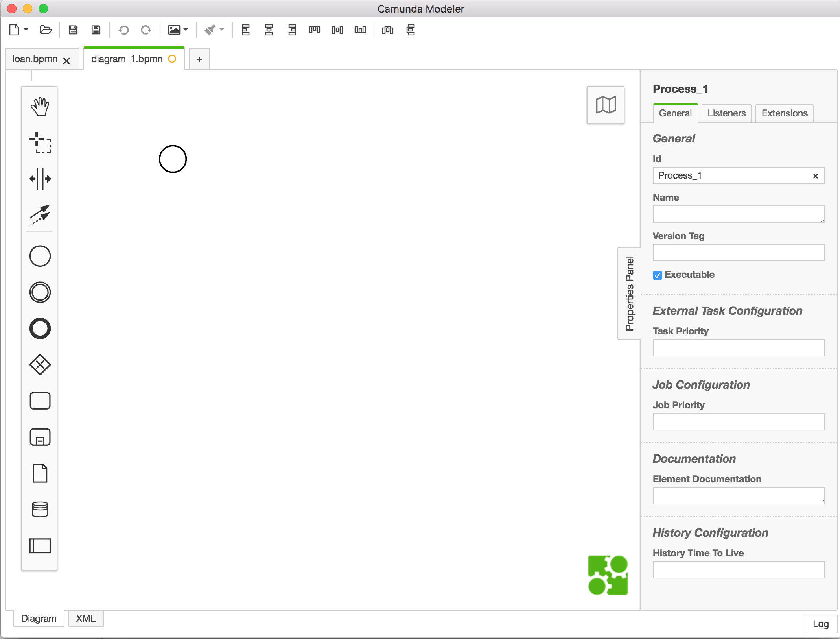This screenshot has width=840, height=639.
Task: Align elements right
Action: point(292,30)
